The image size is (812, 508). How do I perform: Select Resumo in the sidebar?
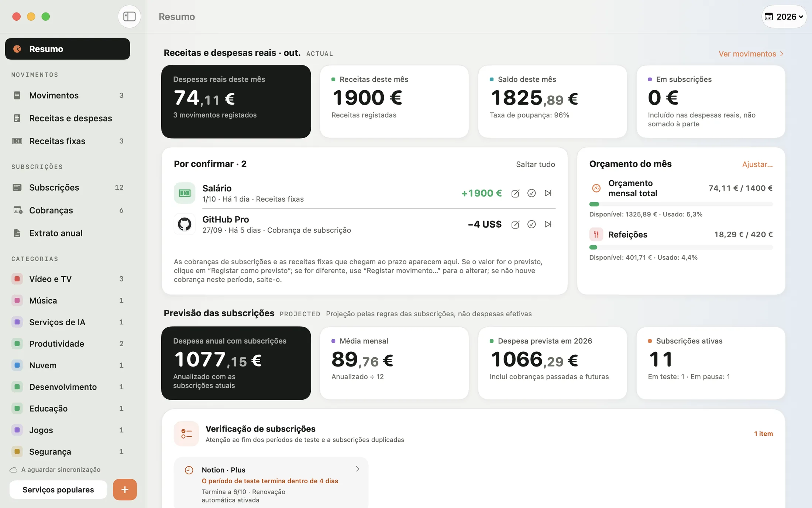[68, 49]
